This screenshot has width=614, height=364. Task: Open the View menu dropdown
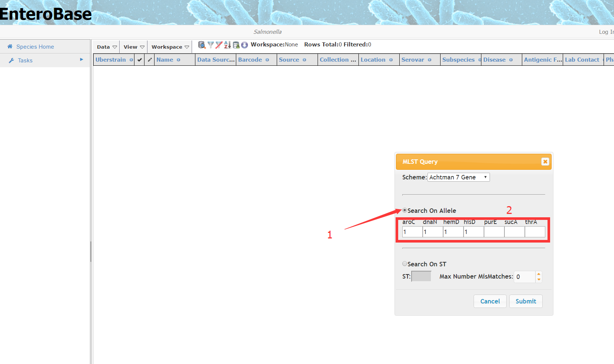coord(134,47)
